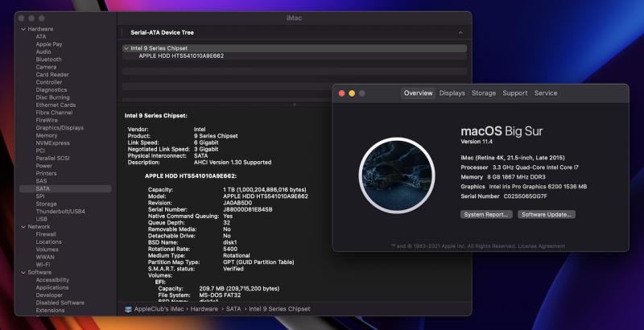This screenshot has height=330, width=644.
Task: Select Parallel SCSI in the sidebar
Action: 52,158
